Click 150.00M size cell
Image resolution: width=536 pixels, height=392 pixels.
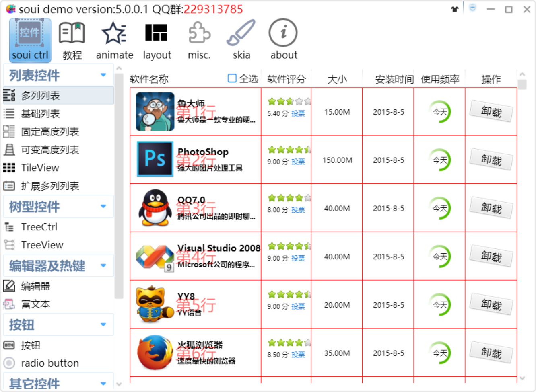pyautogui.click(x=337, y=160)
